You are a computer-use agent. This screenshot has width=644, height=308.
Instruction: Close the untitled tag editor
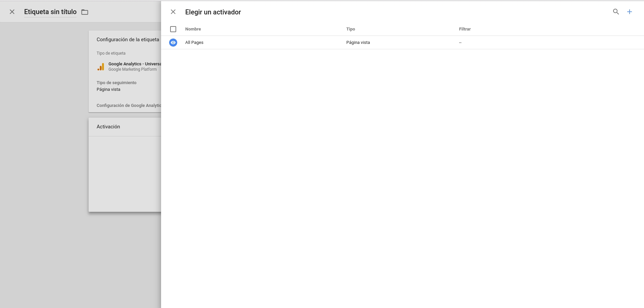point(12,12)
